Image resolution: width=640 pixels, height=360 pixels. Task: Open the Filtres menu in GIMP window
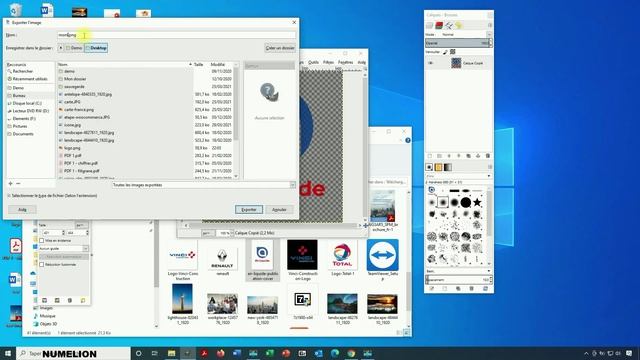[x=328, y=62]
